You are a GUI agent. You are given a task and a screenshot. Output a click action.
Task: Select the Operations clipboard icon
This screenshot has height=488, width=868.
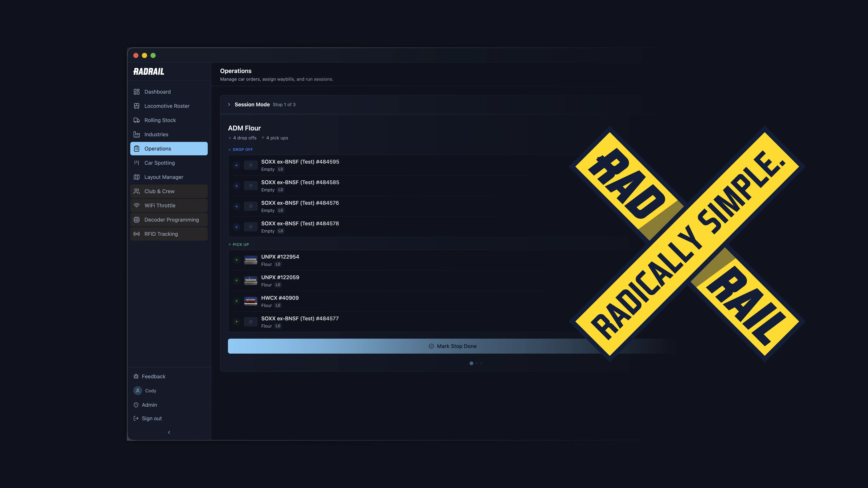point(137,148)
